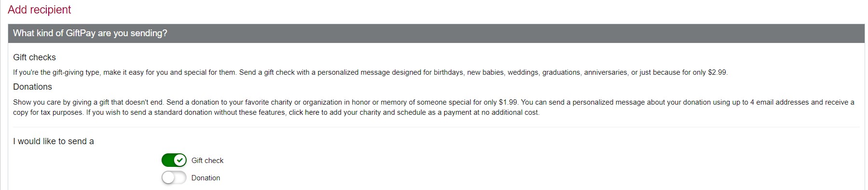
Task: Enable the Donation toggle switch
Action: [x=174, y=177]
